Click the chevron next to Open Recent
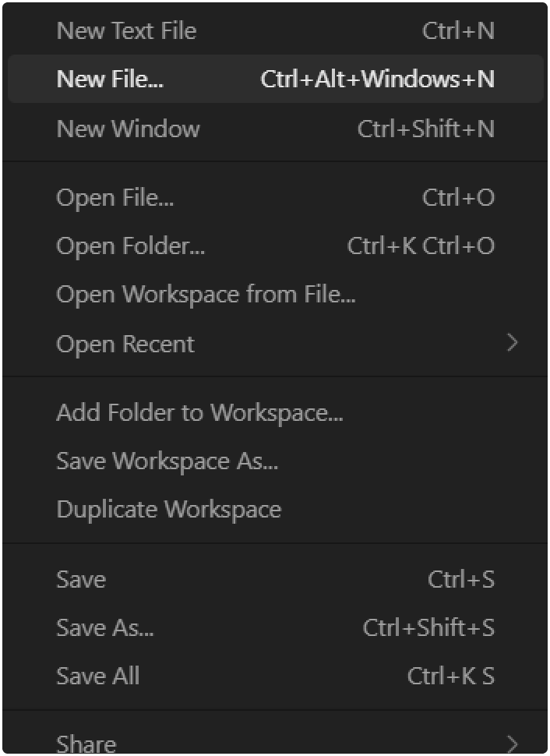Image resolution: width=550 pixels, height=756 pixels. pos(512,343)
